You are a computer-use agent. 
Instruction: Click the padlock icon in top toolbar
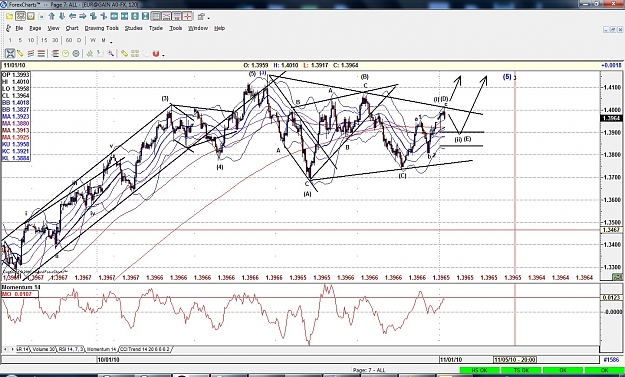pos(201,17)
